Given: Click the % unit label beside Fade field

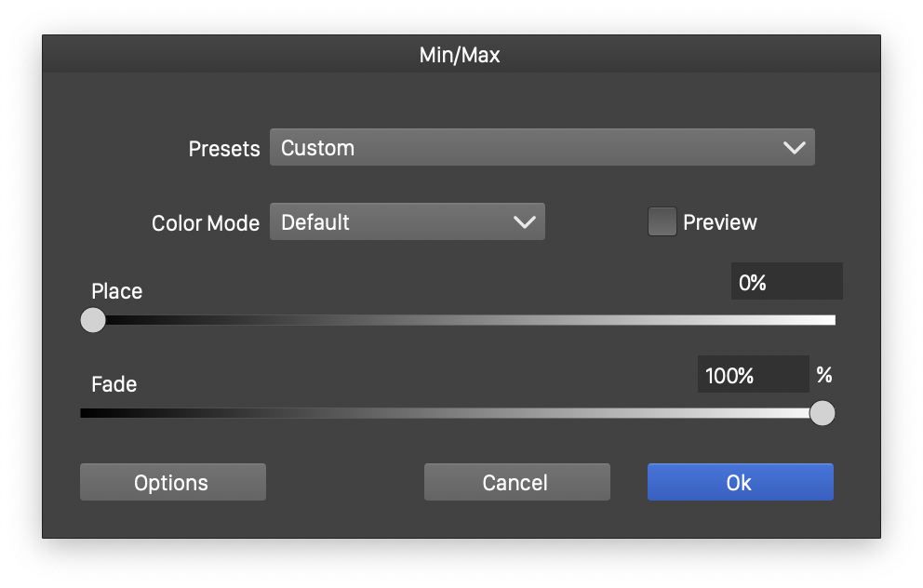Looking at the screenshot, I should pos(823,375).
